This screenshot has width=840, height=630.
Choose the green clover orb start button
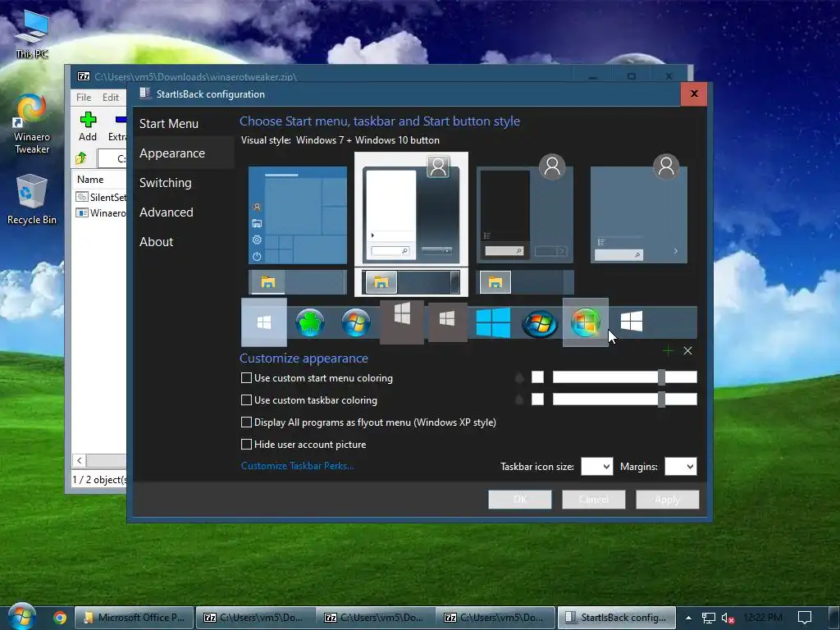pos(309,323)
